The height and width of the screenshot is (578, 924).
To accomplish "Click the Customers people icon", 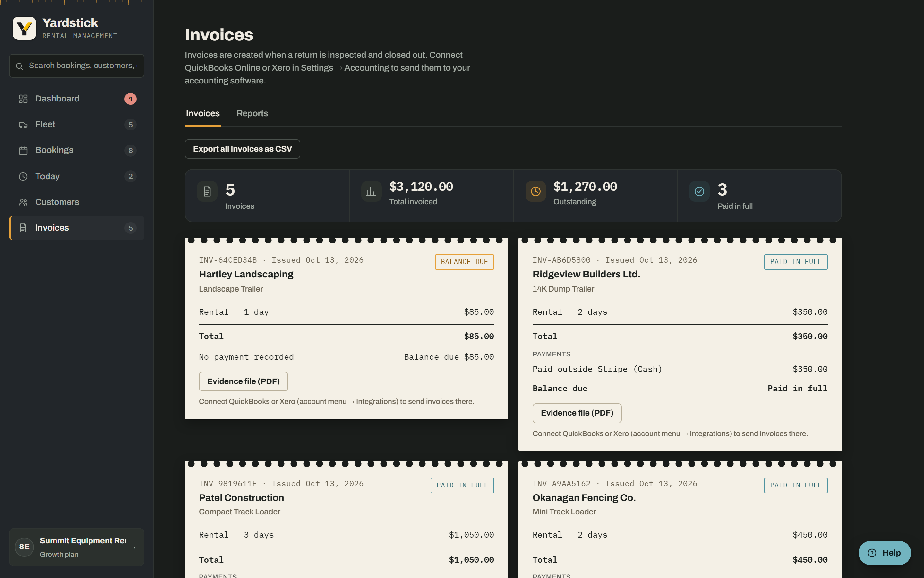I will click(x=23, y=202).
